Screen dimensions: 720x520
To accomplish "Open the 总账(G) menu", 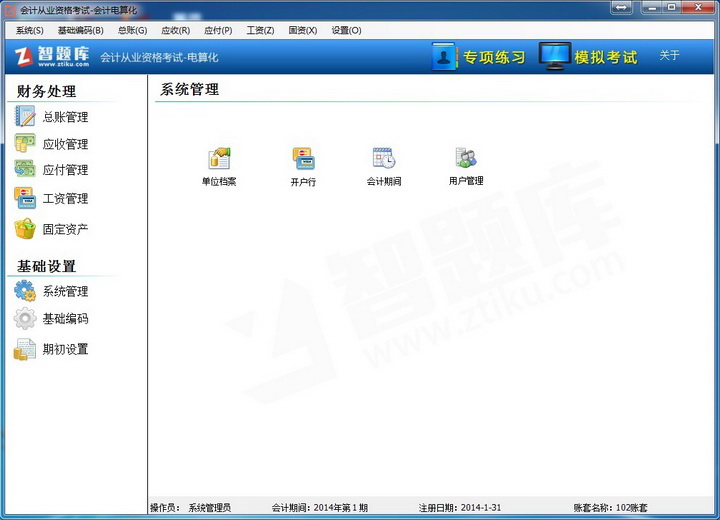I will click(x=132, y=30).
